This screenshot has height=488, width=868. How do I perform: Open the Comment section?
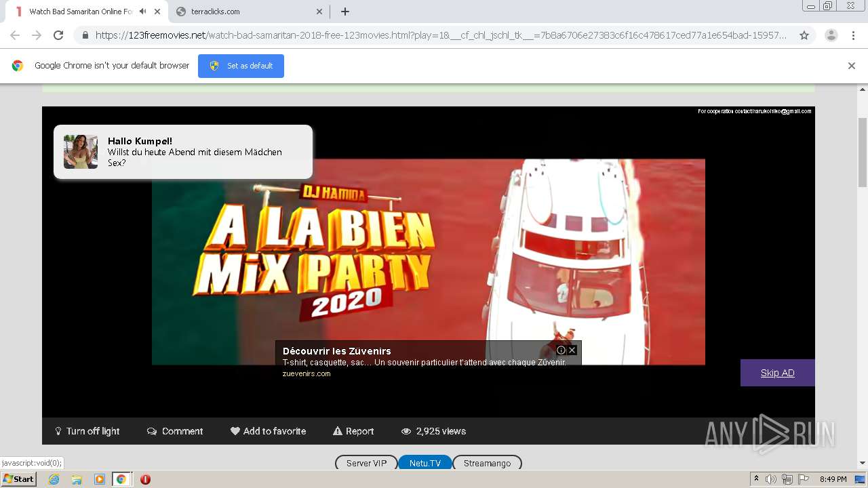click(175, 431)
